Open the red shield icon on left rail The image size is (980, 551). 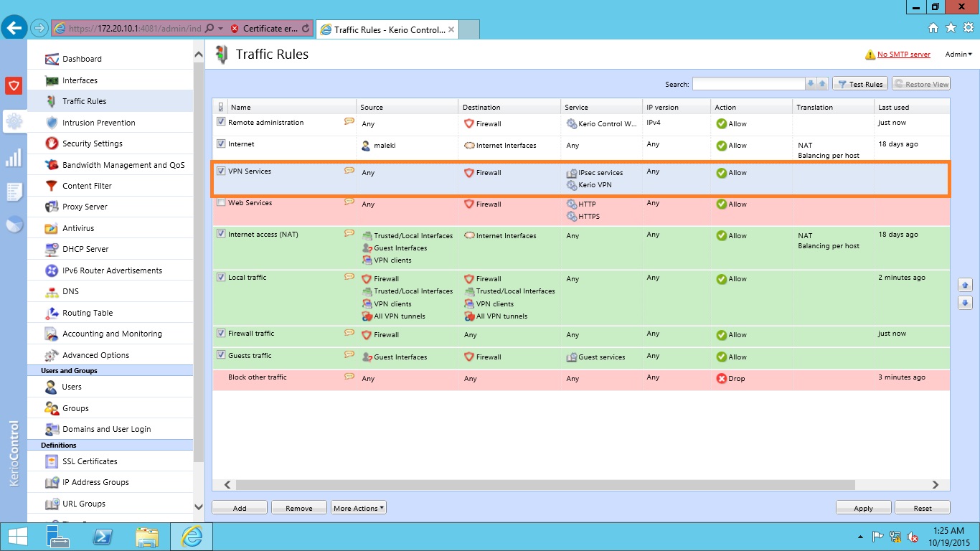[14, 86]
